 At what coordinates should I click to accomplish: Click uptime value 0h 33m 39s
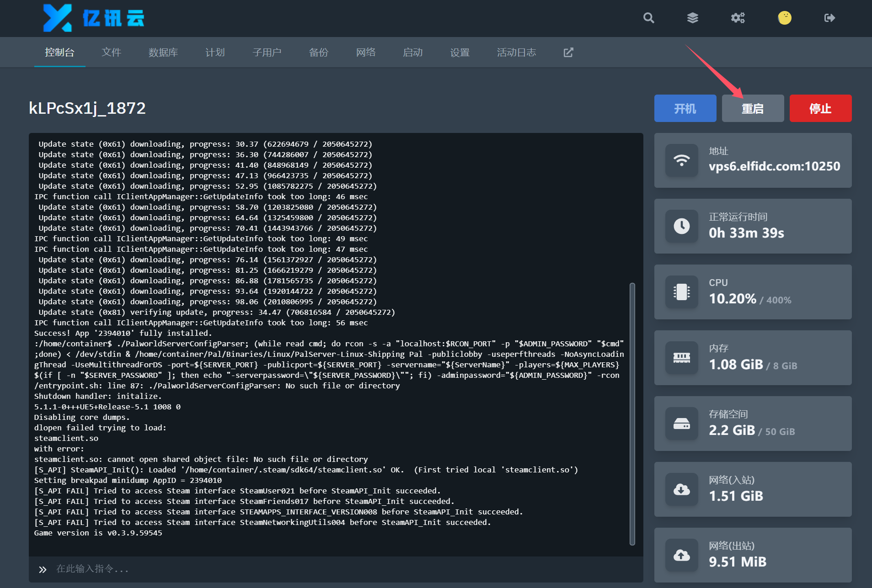[746, 233]
